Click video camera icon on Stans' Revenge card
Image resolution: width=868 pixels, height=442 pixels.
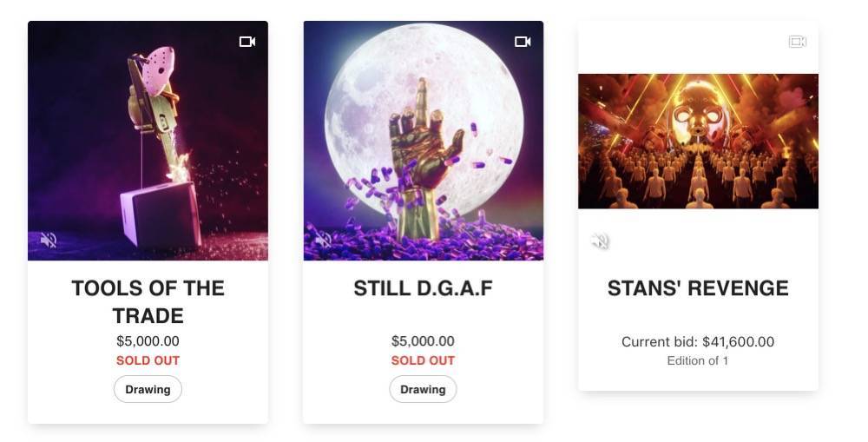797,42
